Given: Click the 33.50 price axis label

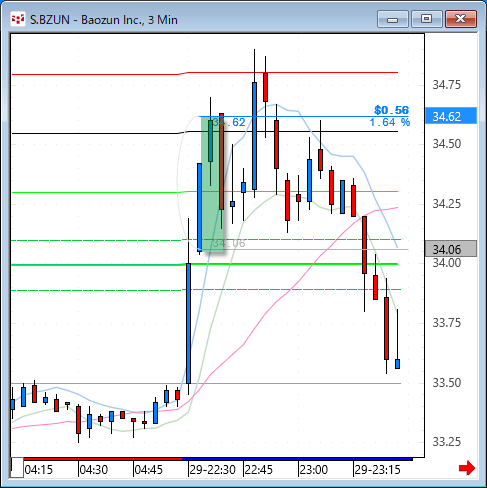Looking at the screenshot, I should 446,382.
